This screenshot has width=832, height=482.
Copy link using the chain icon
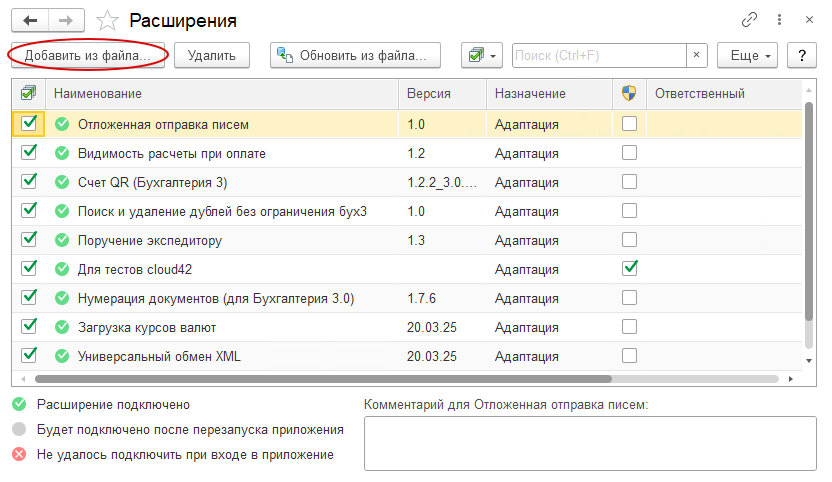[x=749, y=20]
